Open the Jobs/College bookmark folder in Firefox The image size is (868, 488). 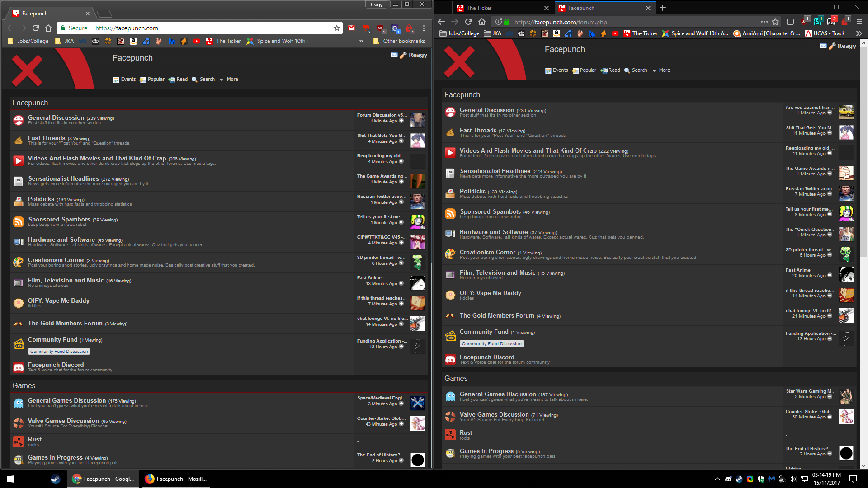[x=459, y=33]
